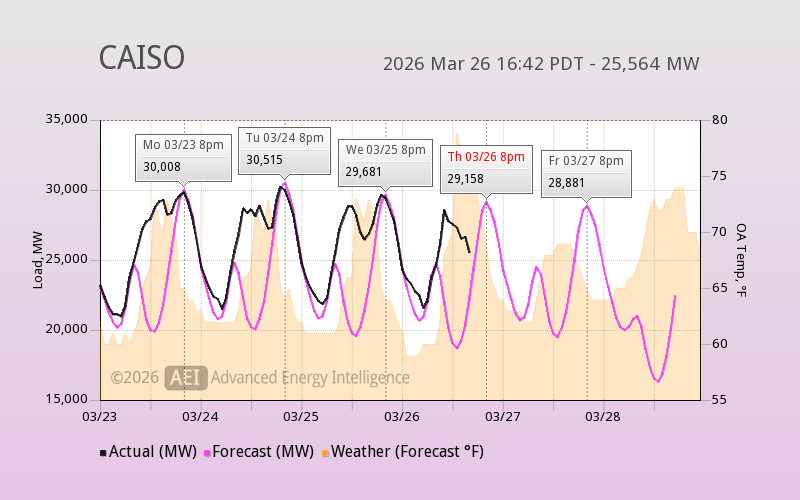The width and height of the screenshot is (800, 500).
Task: Click the CAISO chart title
Action: coord(141,58)
